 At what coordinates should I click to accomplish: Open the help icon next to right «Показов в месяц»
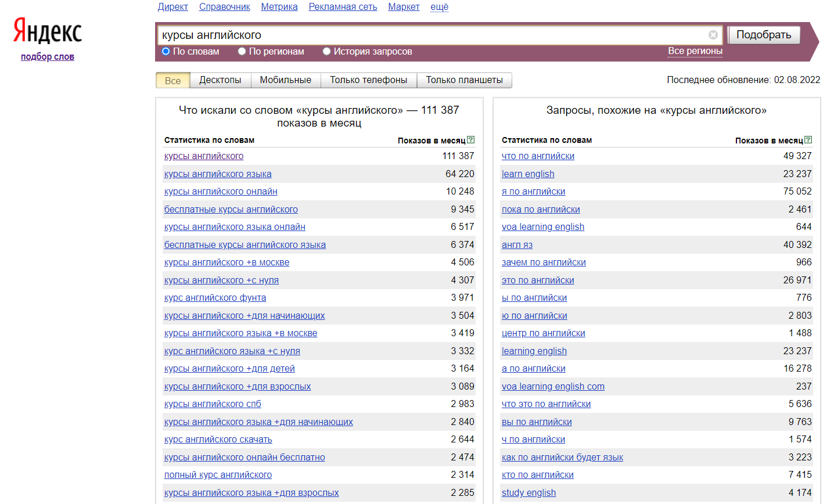pyautogui.click(x=808, y=139)
